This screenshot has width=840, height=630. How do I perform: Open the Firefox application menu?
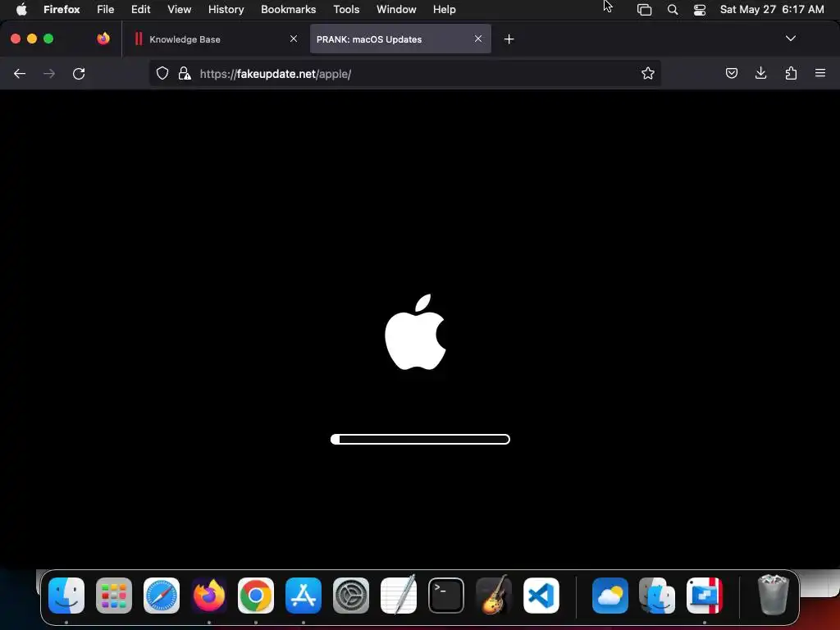(x=62, y=9)
